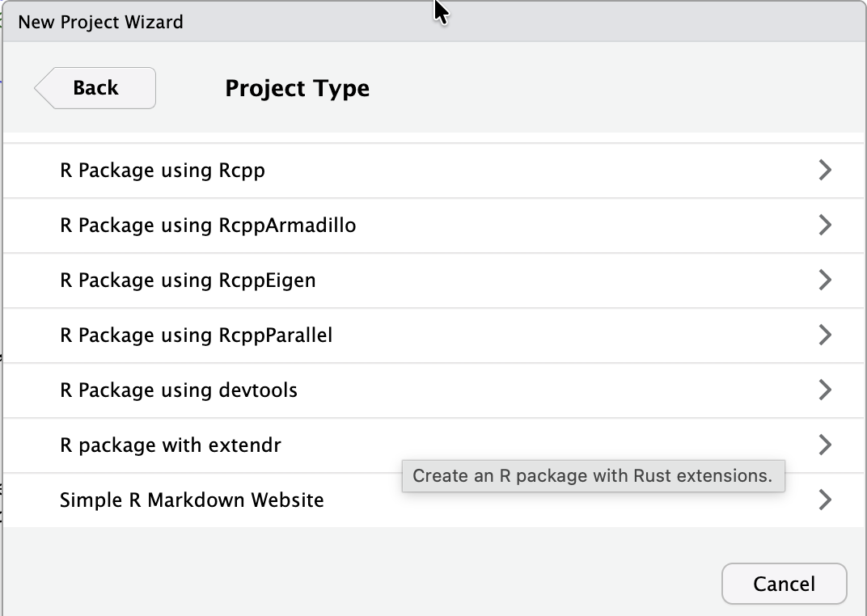The width and height of the screenshot is (867, 616).
Task: Choose Simple R Markdown Website
Action: click(x=192, y=500)
